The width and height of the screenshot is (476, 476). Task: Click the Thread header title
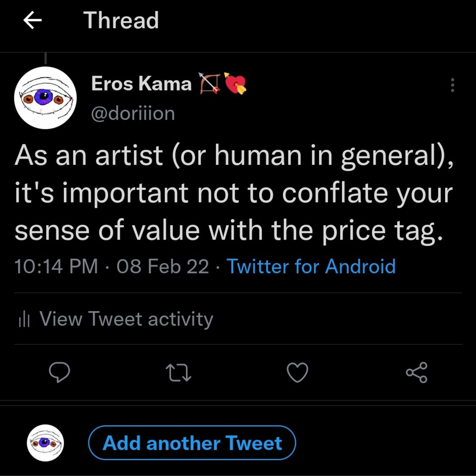[121, 20]
